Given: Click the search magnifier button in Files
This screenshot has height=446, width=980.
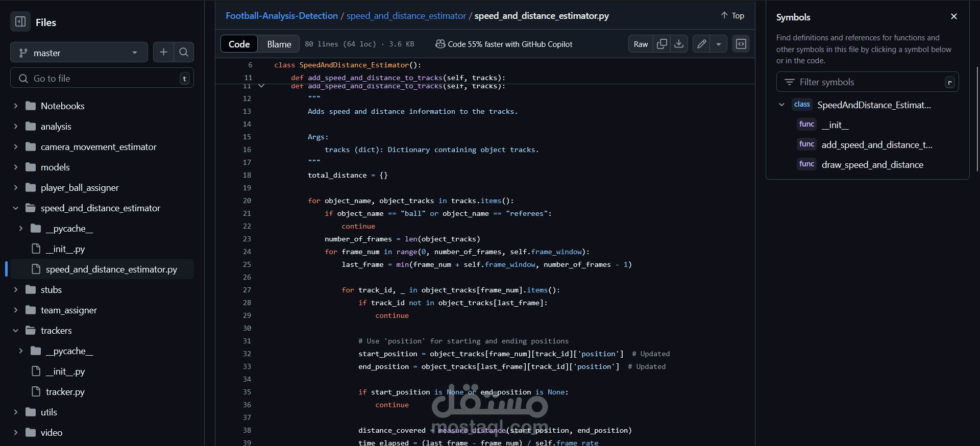Looking at the screenshot, I should tap(184, 52).
